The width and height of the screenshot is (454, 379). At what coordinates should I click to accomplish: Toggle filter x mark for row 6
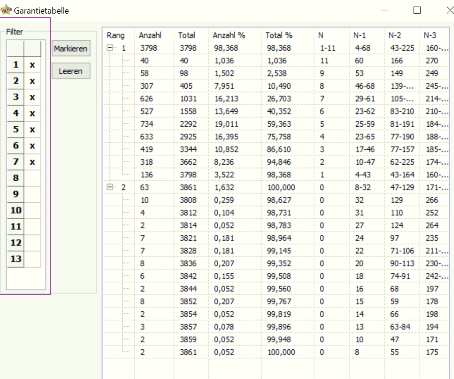[x=32, y=146]
